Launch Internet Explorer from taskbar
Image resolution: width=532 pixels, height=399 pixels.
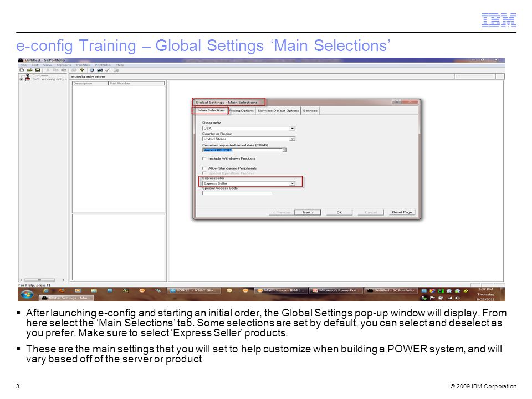tap(46, 291)
